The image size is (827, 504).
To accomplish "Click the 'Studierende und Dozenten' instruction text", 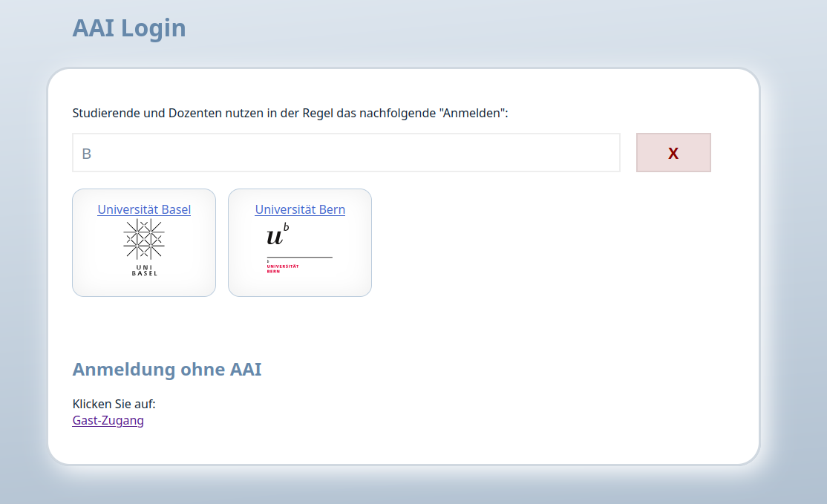I will (x=290, y=113).
